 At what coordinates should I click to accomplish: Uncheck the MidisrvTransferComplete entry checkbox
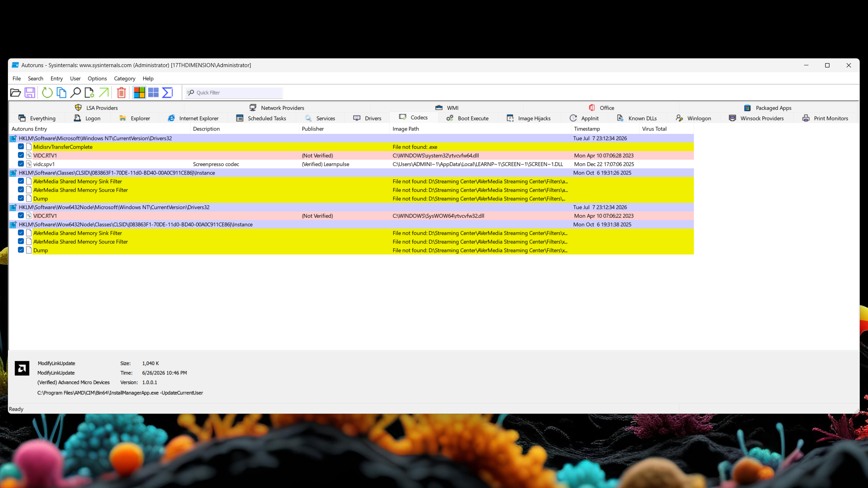click(x=21, y=147)
